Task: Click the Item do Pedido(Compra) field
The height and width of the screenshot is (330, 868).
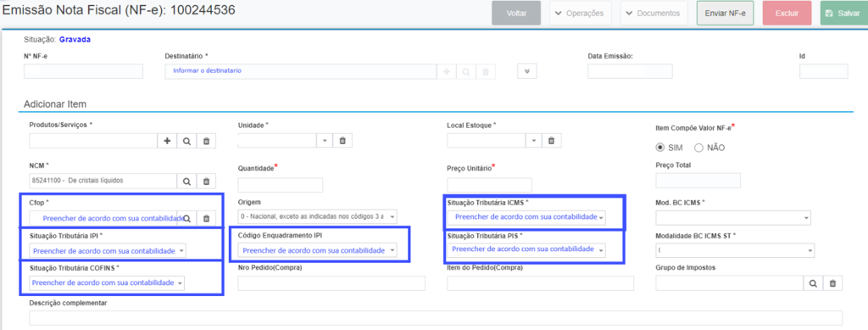Action: click(540, 283)
